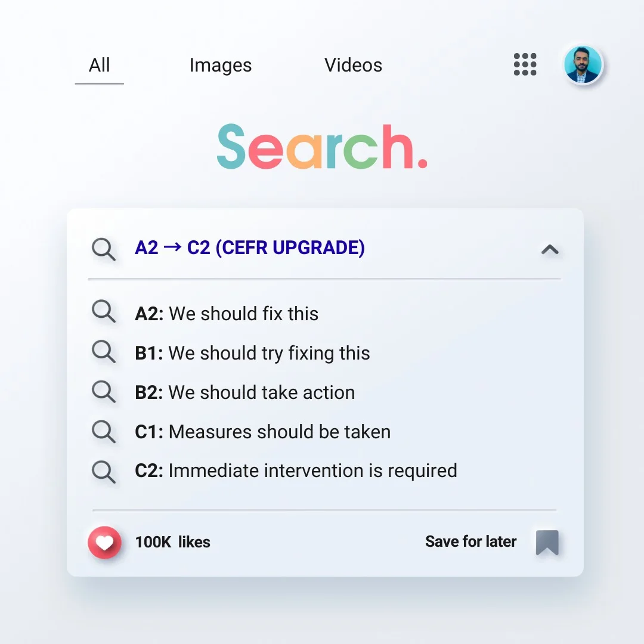This screenshot has width=644, height=644.
Task: Click magnifier icon beside A2 suggestion
Action: tap(104, 312)
